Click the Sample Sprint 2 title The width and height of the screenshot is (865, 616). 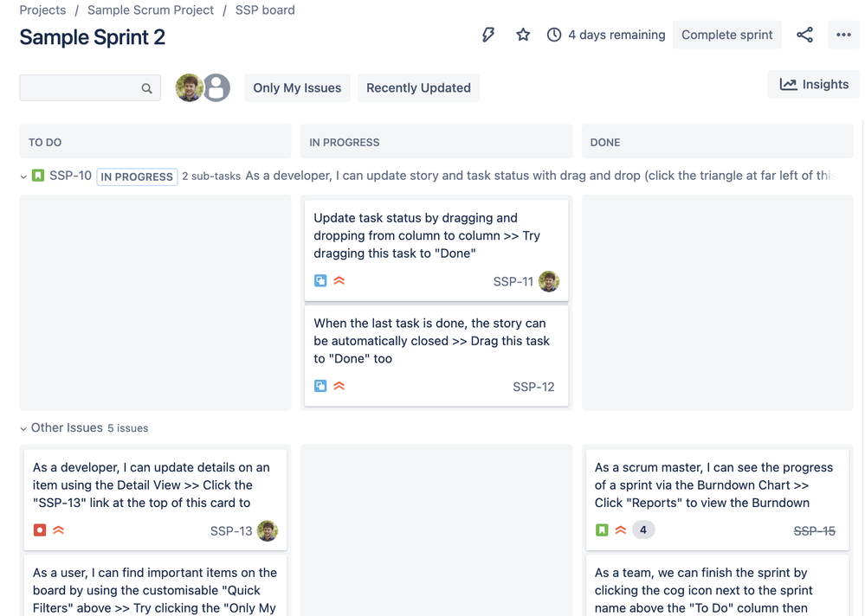(92, 37)
